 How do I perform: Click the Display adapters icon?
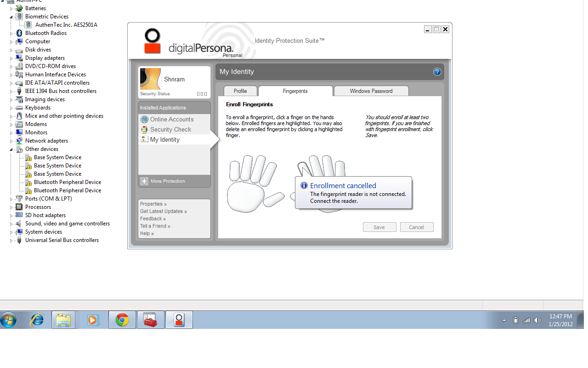point(19,58)
